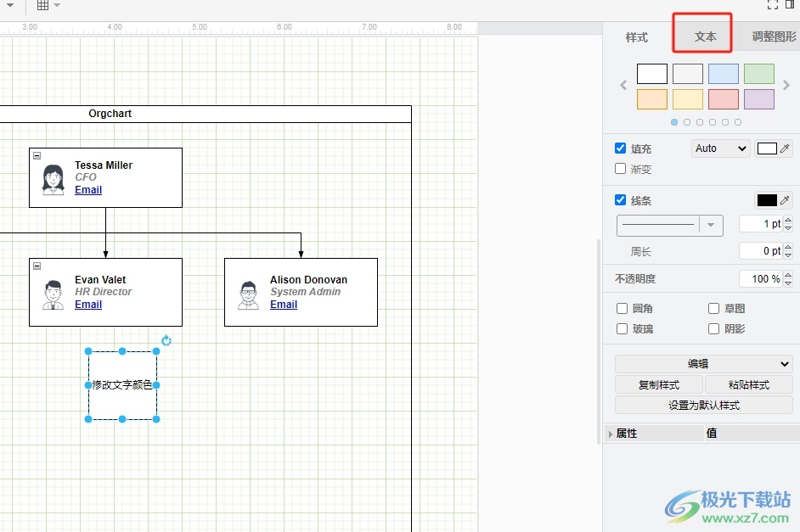Switch to the 文本 text tab
800x532 pixels.
click(705, 36)
